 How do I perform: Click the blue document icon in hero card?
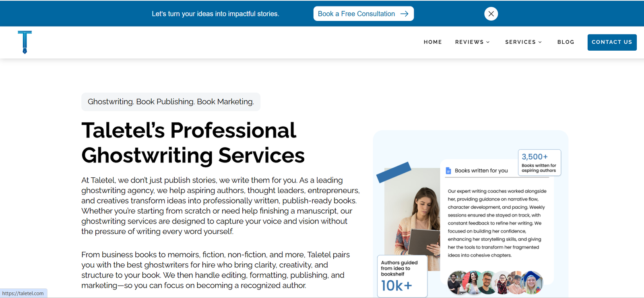448,171
